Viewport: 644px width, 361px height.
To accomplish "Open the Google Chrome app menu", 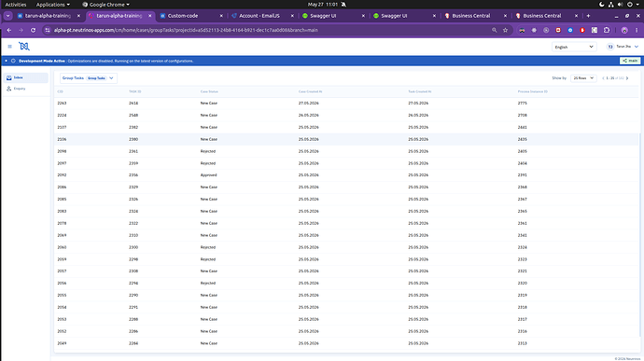I will click(x=106, y=5).
